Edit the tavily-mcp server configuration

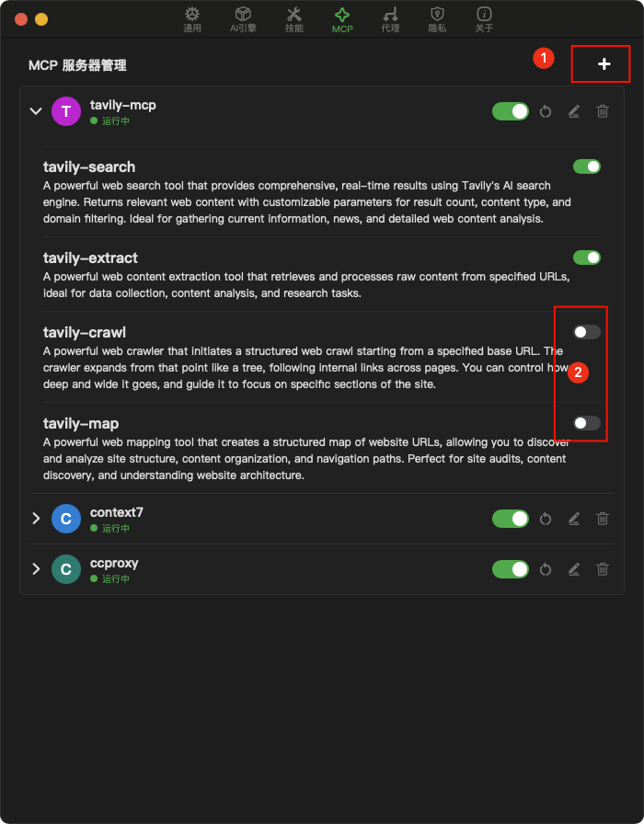[573, 111]
